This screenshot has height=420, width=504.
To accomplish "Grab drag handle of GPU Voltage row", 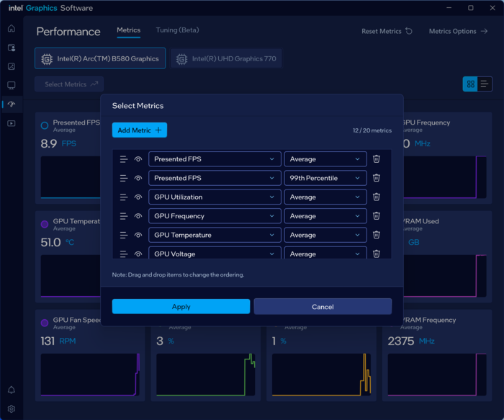I will point(124,254).
